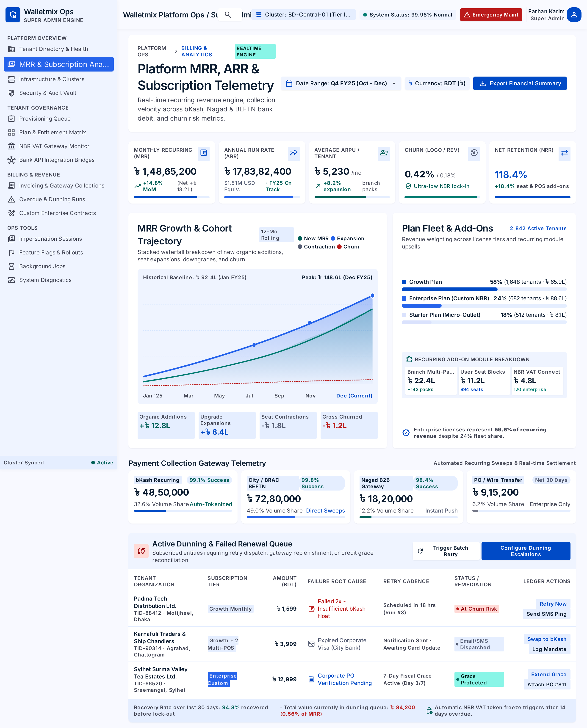Toggle the 12-Mo Rolling chip

click(276, 235)
